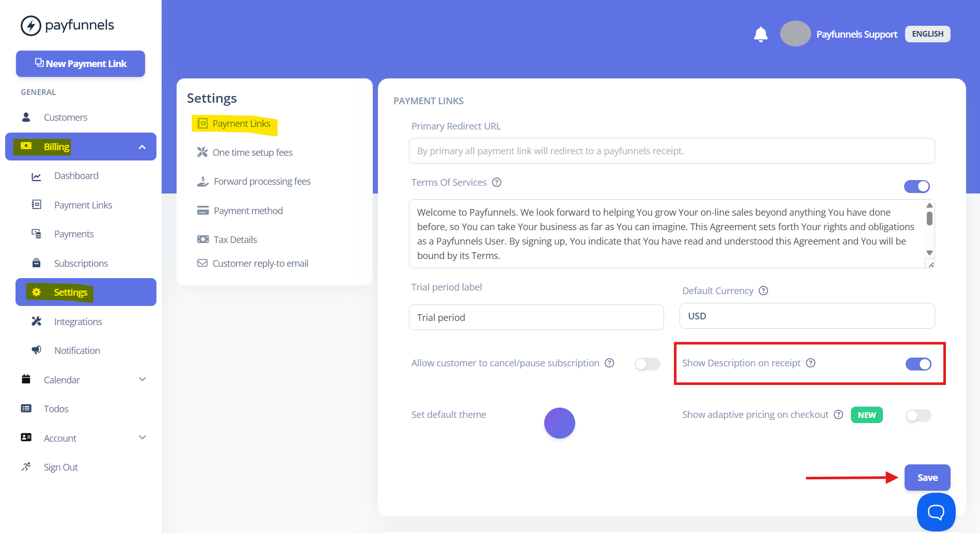This screenshot has width=980, height=533.
Task: Open Tax Details settings
Action: tap(227, 239)
